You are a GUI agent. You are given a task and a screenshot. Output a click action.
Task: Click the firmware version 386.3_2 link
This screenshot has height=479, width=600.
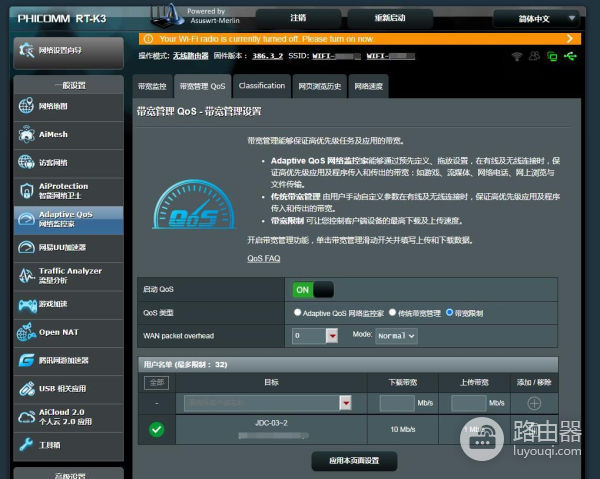point(267,56)
